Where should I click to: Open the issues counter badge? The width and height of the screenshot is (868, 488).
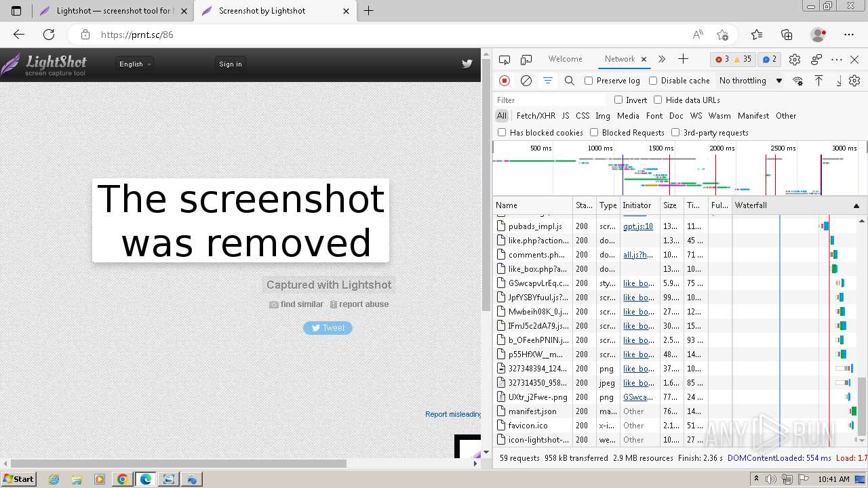pyautogui.click(x=770, y=59)
